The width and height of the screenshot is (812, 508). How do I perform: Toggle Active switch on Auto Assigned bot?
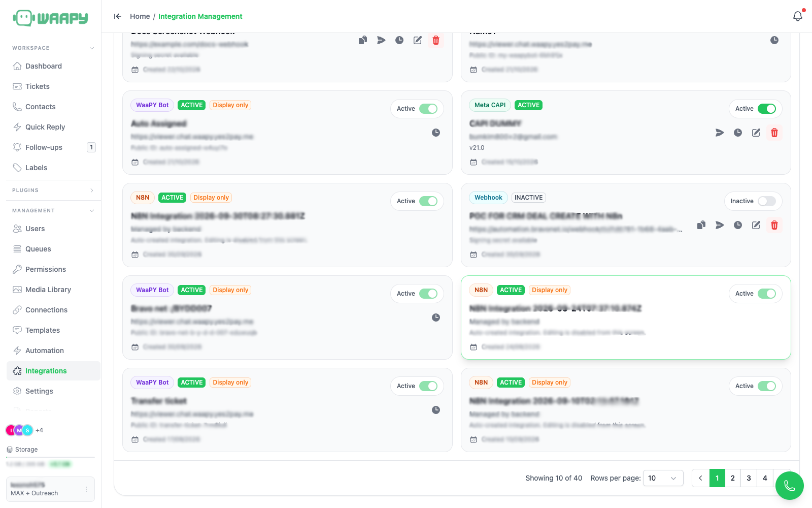pyautogui.click(x=428, y=109)
